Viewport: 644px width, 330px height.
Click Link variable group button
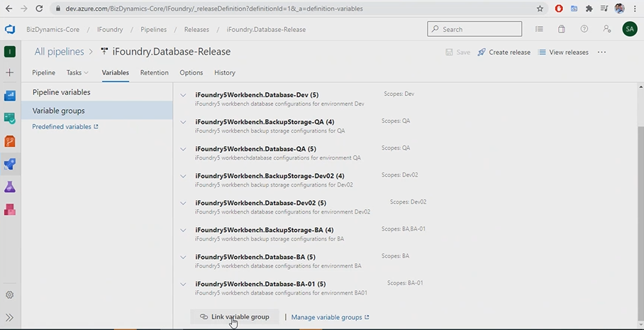point(235,317)
